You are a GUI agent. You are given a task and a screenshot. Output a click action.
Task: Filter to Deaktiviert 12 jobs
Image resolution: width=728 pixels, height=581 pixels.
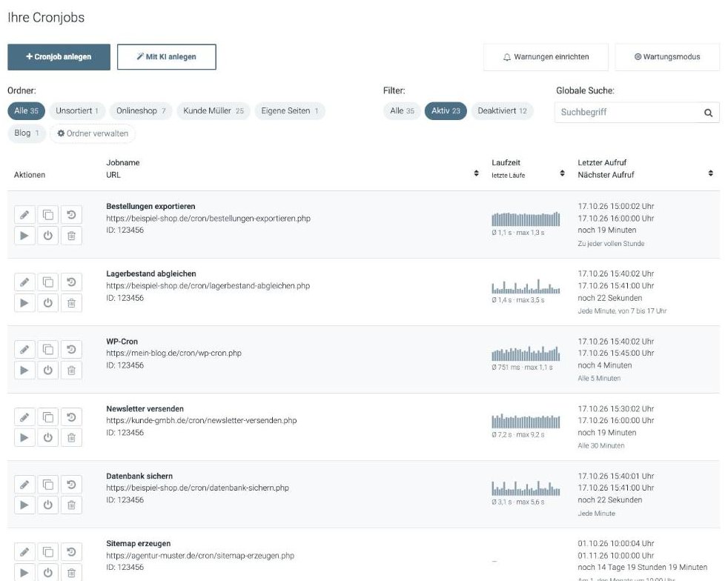click(x=503, y=111)
